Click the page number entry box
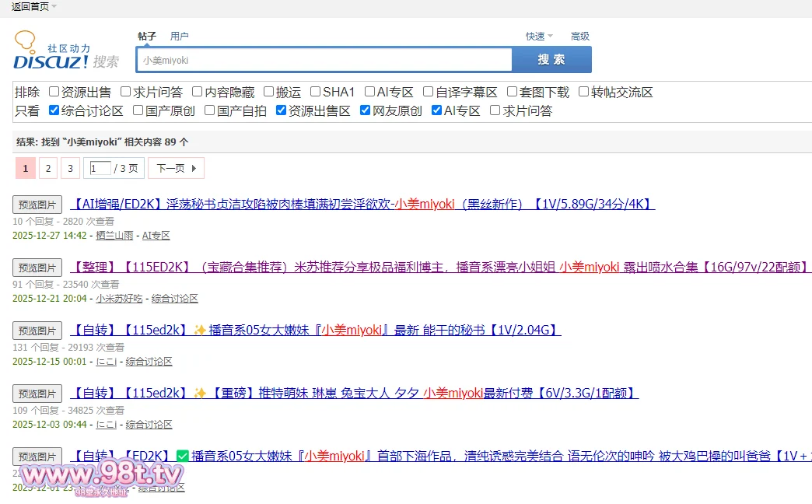The image size is (812, 504). point(100,168)
